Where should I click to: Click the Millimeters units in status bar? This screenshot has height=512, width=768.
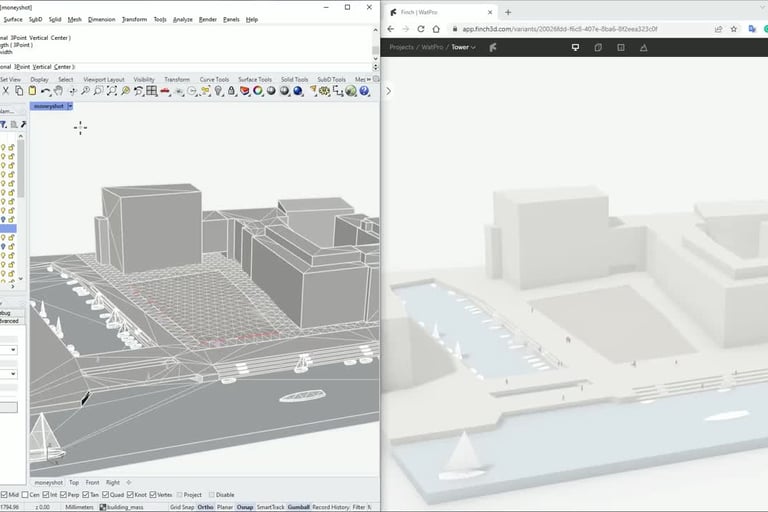(x=79, y=507)
